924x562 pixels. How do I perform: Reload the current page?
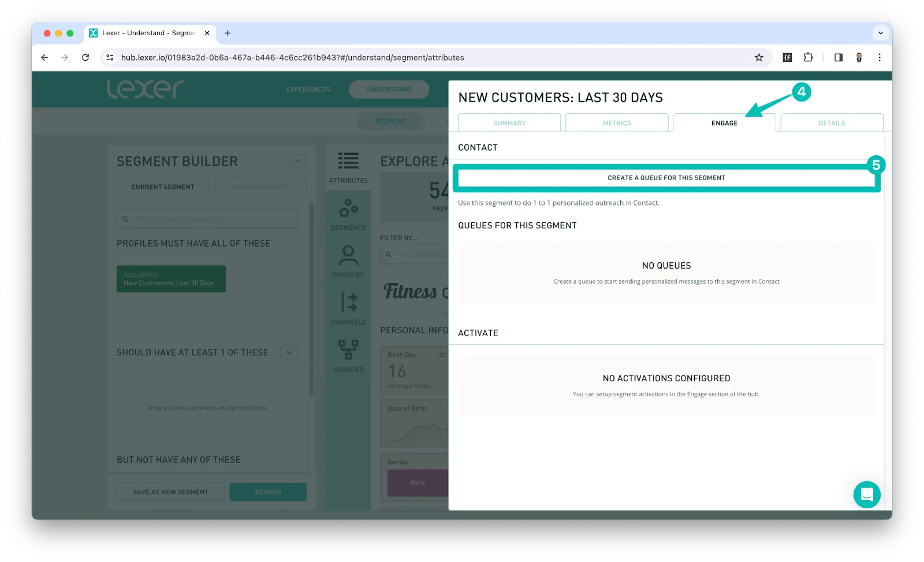click(85, 57)
